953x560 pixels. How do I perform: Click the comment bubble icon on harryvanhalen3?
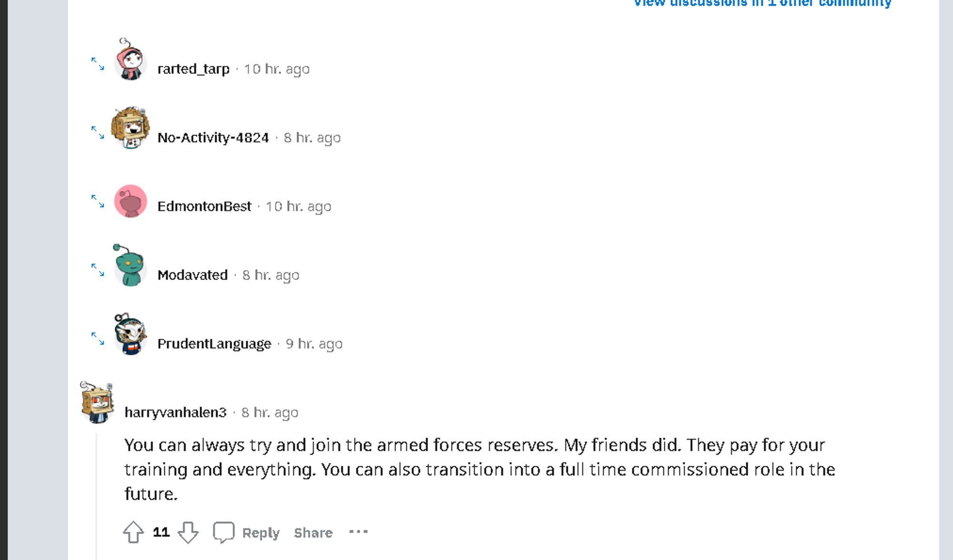click(x=223, y=532)
